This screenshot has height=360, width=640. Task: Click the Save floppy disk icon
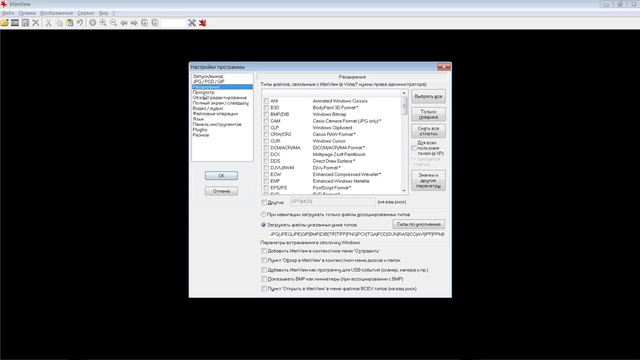tap(25, 23)
